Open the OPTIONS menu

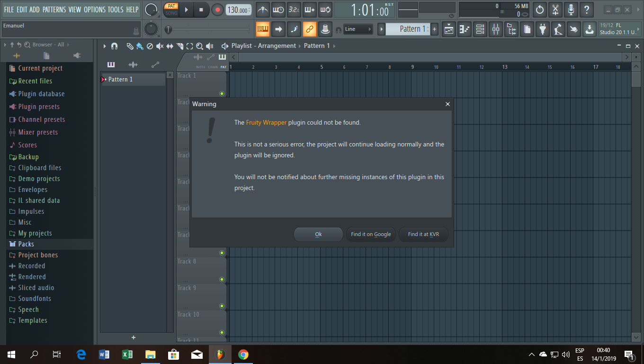click(95, 9)
